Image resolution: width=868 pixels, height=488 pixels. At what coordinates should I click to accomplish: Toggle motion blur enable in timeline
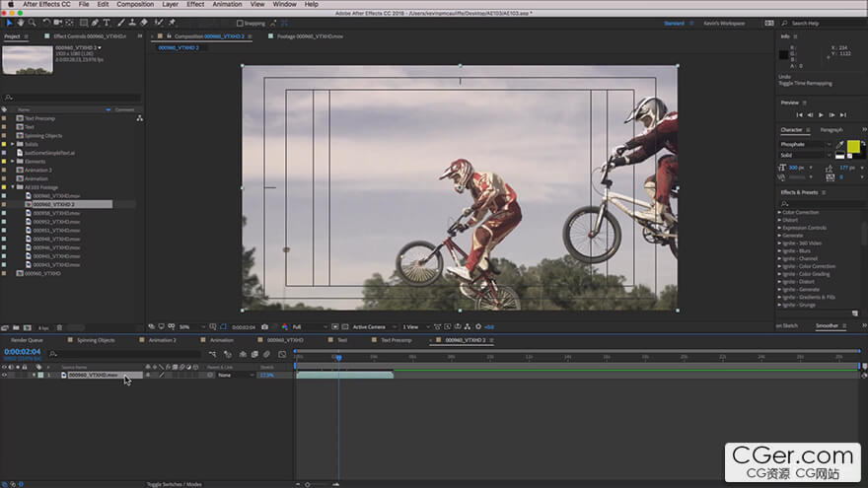[x=267, y=354]
